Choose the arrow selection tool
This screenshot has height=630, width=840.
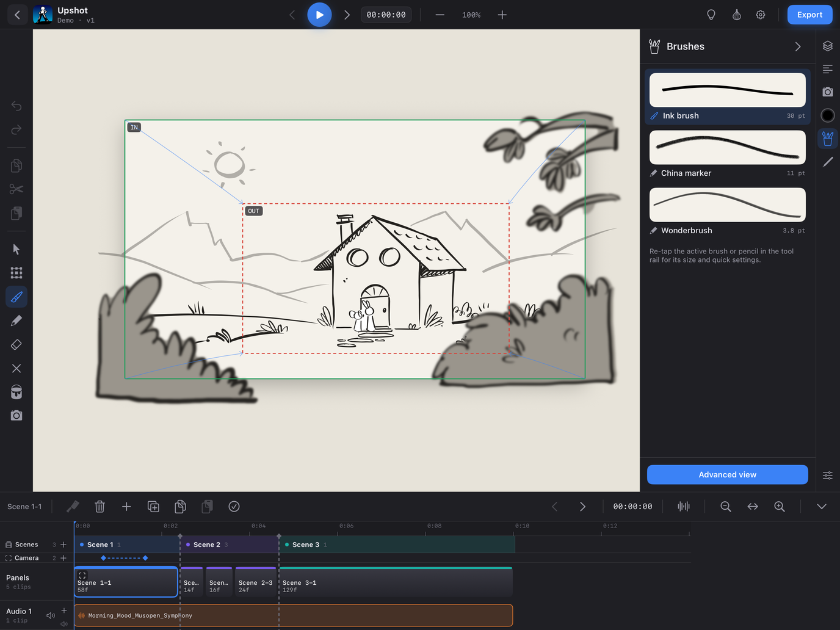pyautogui.click(x=16, y=249)
